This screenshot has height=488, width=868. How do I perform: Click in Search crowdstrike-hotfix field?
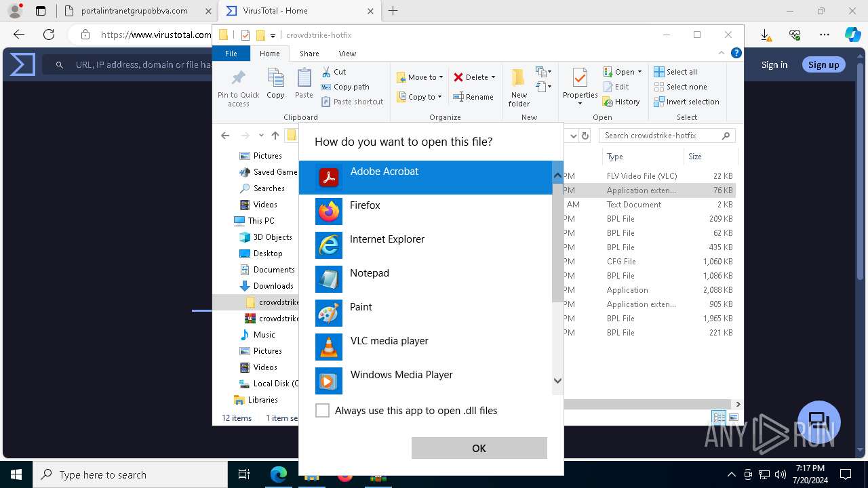click(x=667, y=136)
